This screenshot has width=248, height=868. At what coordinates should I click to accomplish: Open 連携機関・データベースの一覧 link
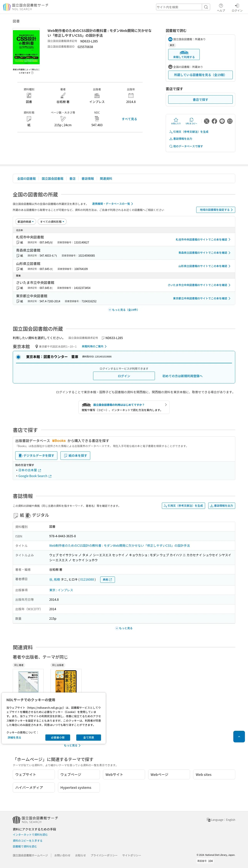click(x=112, y=204)
